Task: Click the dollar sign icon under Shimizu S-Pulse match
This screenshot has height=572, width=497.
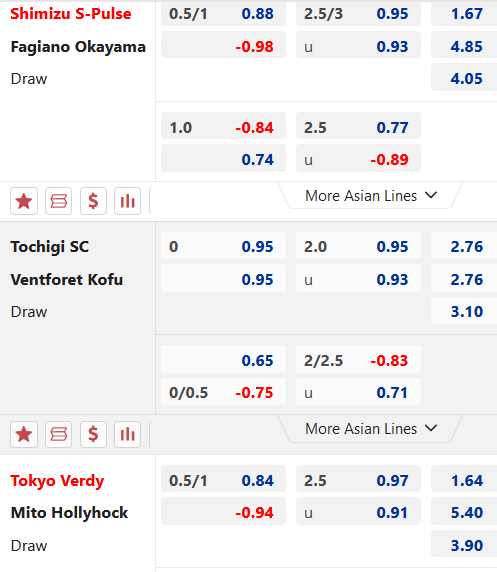Action: click(x=93, y=201)
